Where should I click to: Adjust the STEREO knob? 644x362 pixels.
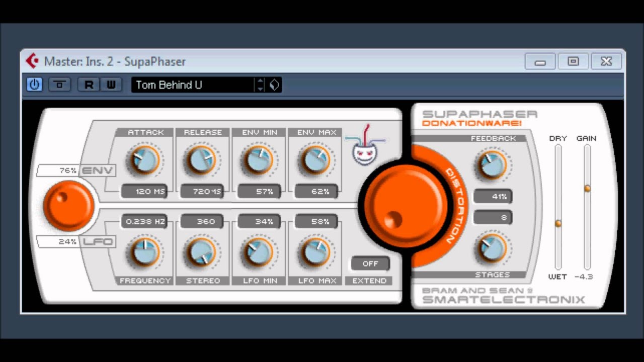[202, 251]
